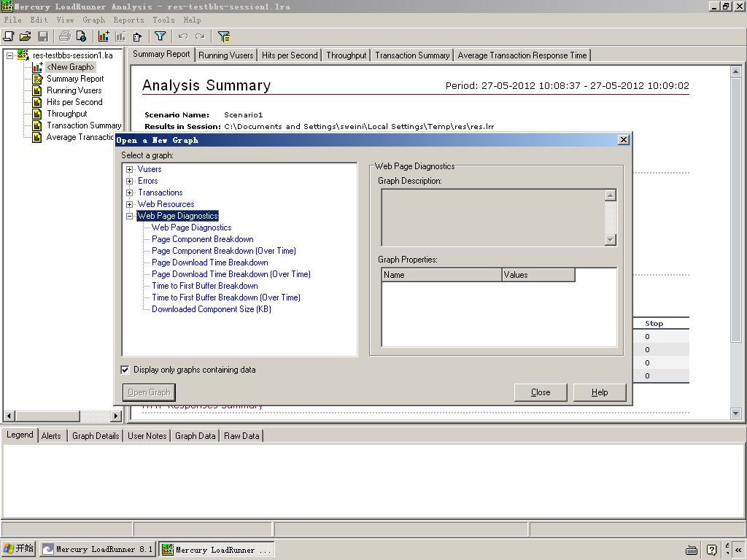Click the New Graph icon in session tree

tap(37, 67)
